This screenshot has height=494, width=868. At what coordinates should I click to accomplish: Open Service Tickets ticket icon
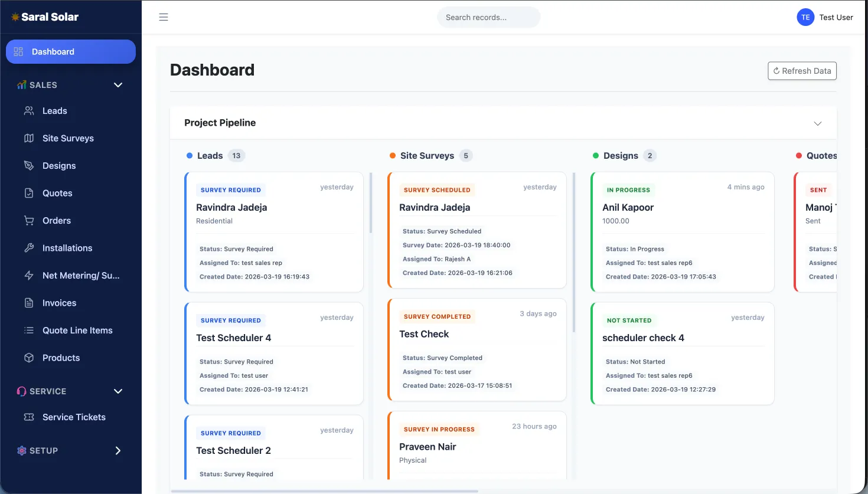[x=28, y=417]
